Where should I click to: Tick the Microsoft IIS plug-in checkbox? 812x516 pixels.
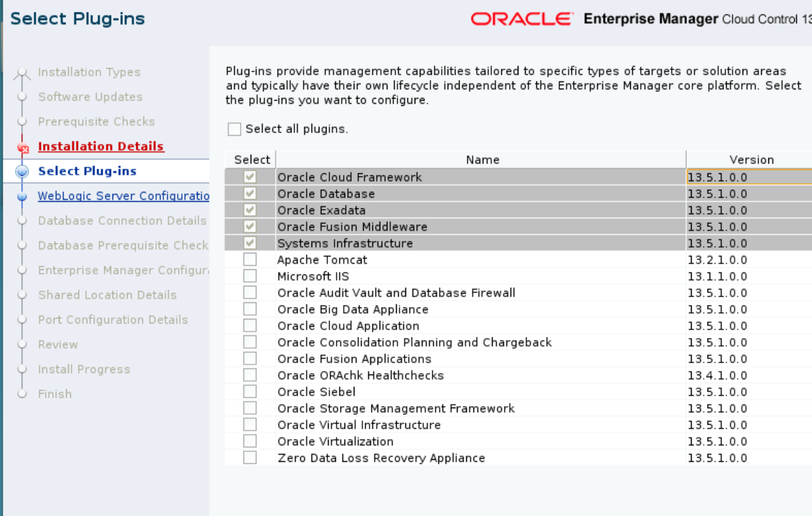(x=250, y=277)
